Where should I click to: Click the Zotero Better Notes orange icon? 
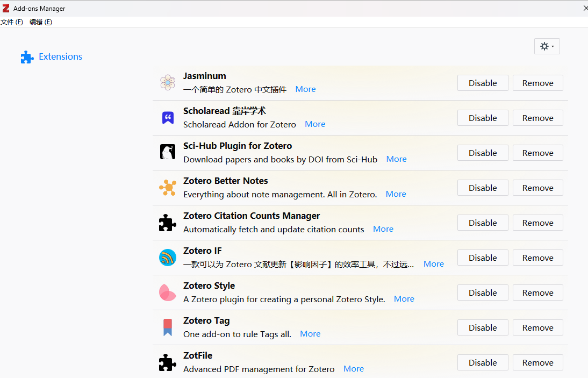click(168, 188)
